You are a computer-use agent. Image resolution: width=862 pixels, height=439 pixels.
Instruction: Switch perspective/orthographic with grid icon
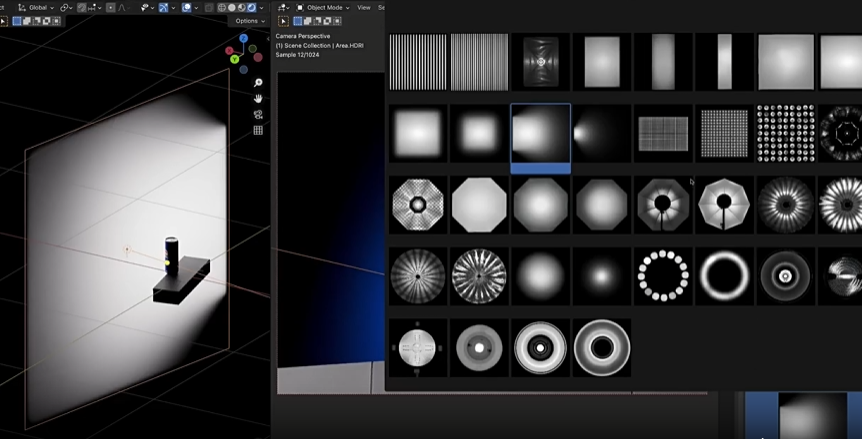point(258,130)
